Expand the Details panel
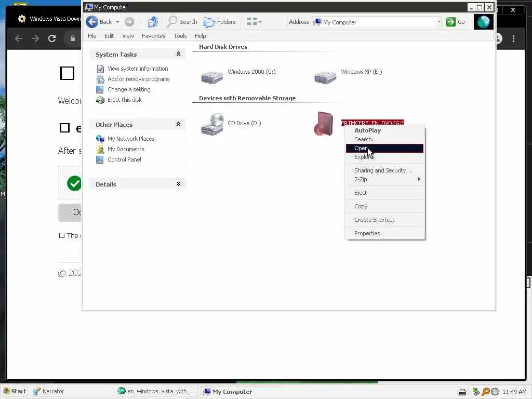Screen dimensions: 532x399 tap(178, 184)
